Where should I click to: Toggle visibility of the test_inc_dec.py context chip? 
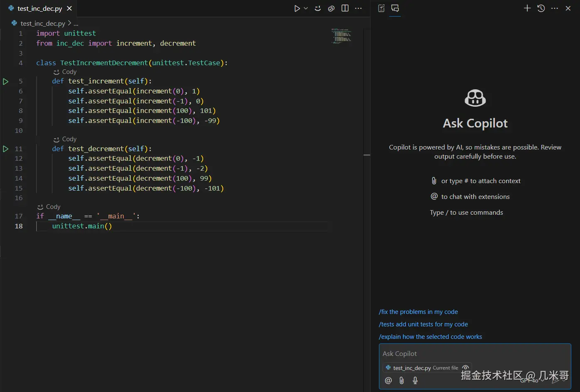point(465,367)
